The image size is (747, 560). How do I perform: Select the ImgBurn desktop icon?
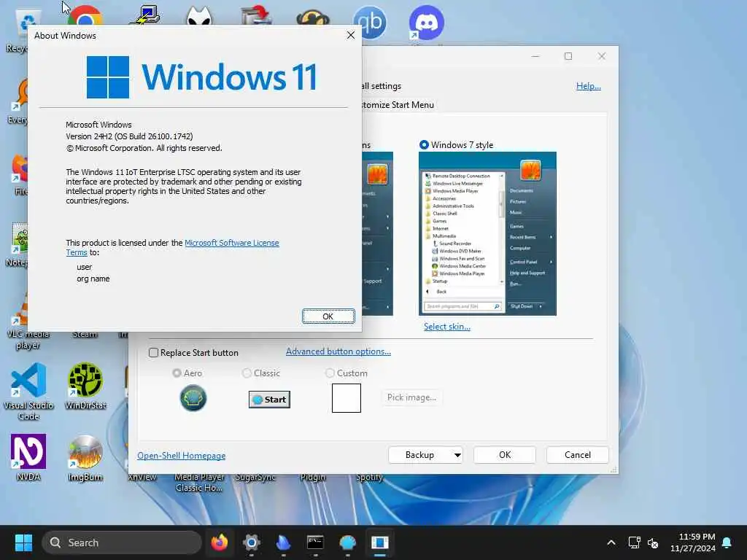coord(86,458)
